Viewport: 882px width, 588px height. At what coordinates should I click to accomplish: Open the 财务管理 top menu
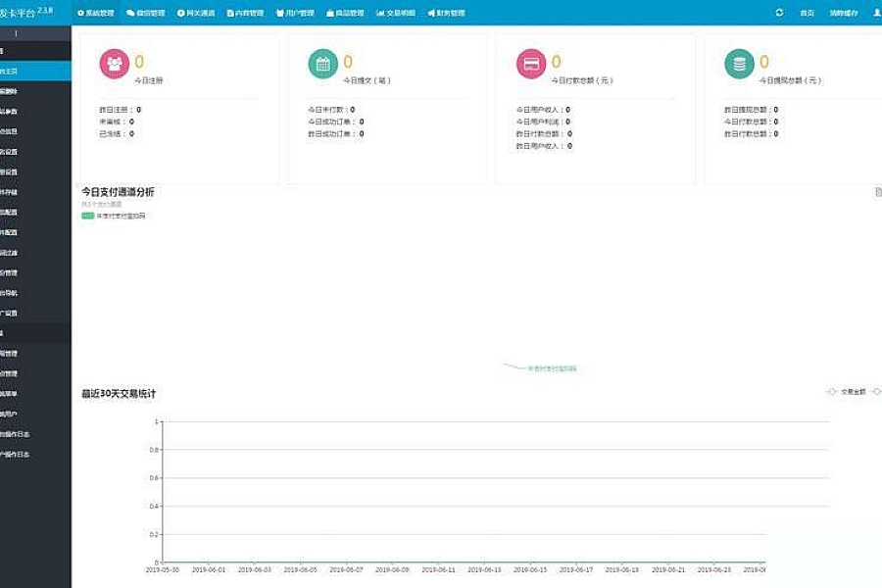pos(446,13)
